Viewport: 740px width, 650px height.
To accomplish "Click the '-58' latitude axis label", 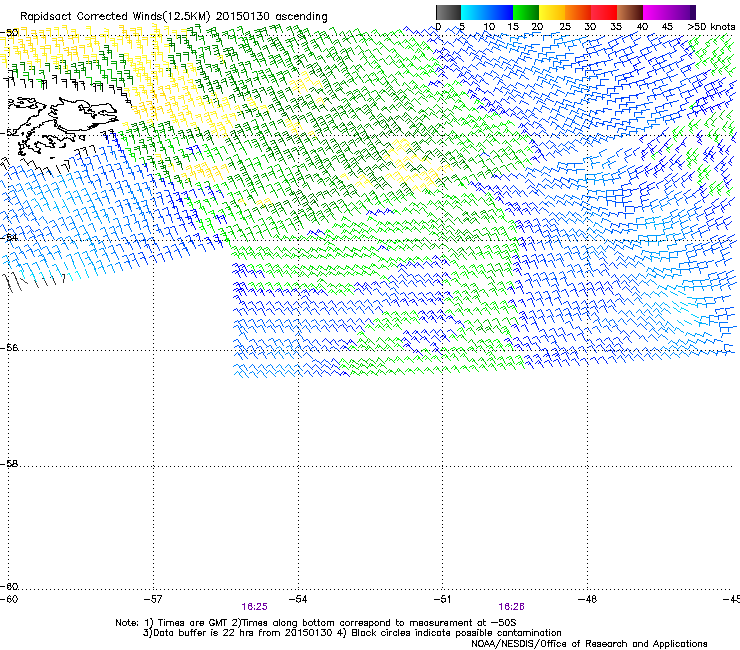I will pos(9,464).
